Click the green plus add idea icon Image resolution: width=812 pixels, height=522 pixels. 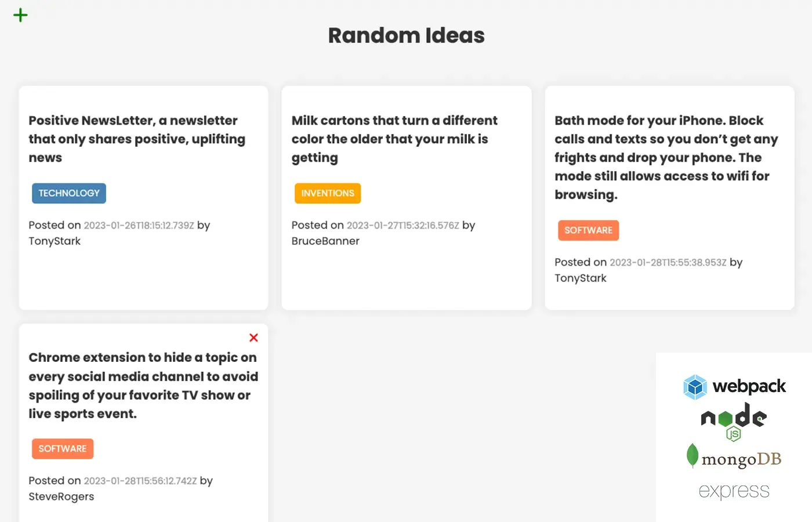(x=20, y=15)
